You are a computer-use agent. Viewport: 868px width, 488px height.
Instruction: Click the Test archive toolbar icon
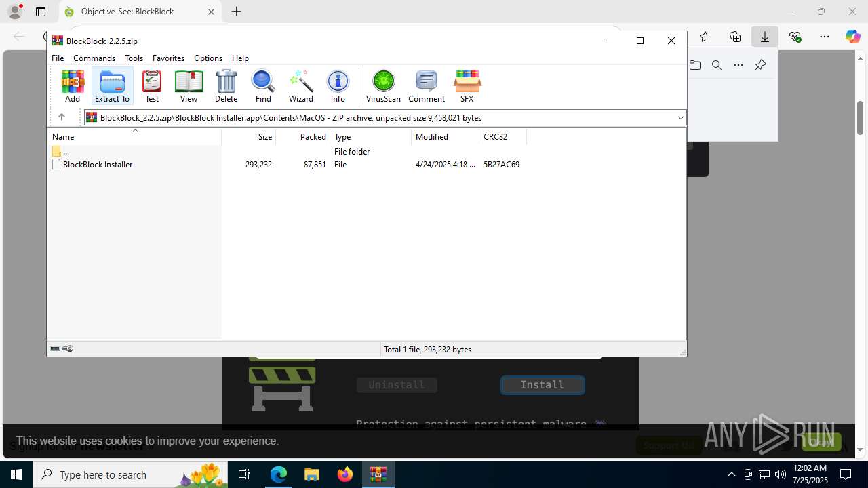point(152,86)
